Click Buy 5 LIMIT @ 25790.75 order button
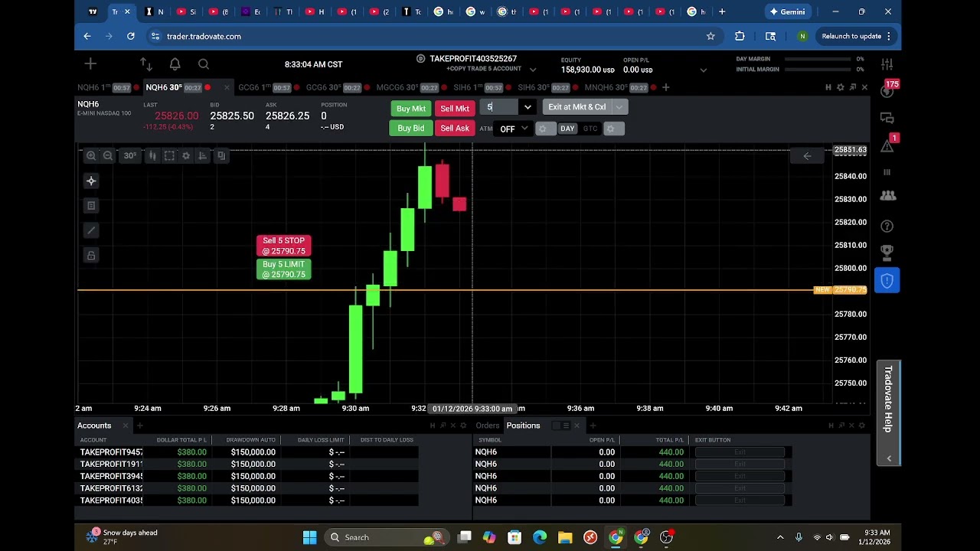 (x=284, y=269)
